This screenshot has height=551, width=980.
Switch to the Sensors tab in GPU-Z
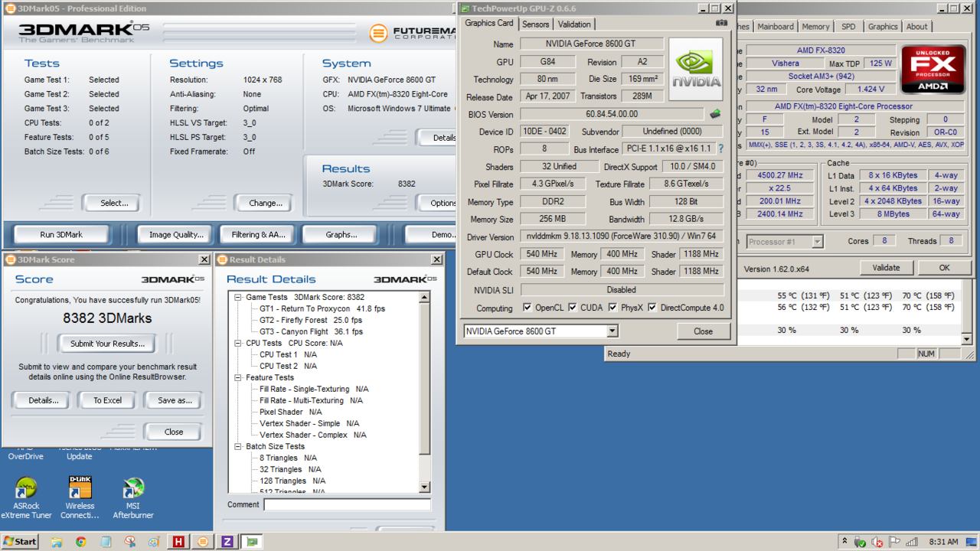tap(536, 24)
